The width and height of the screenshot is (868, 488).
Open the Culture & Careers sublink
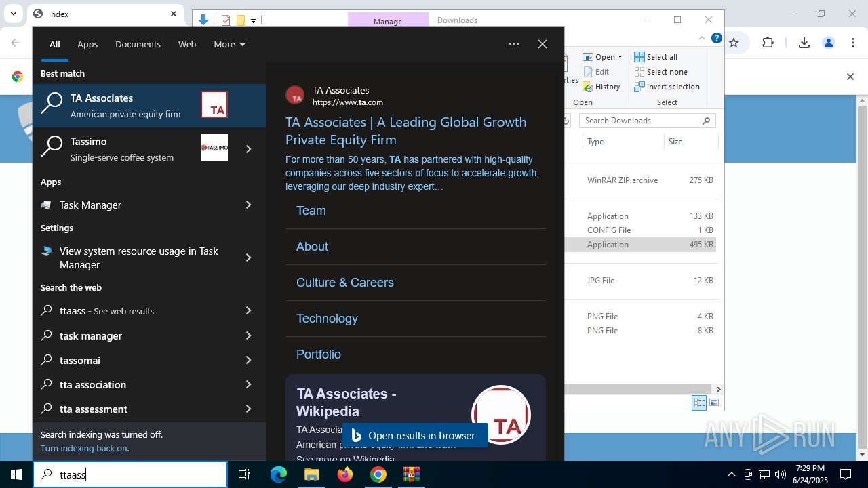pos(345,283)
